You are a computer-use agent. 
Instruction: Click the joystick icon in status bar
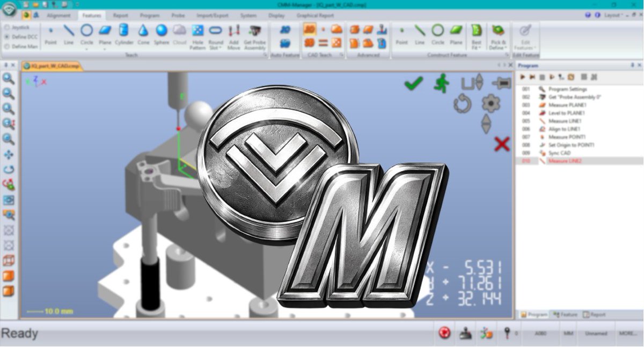point(465,334)
